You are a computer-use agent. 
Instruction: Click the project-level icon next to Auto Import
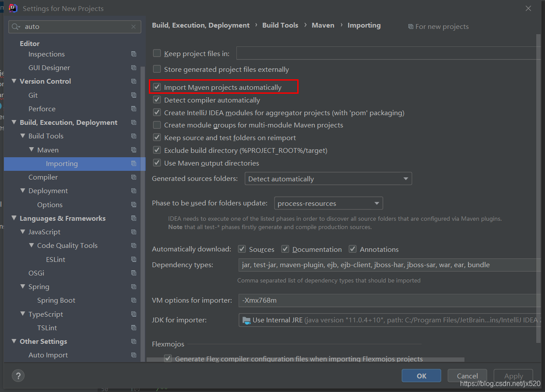tap(134, 355)
